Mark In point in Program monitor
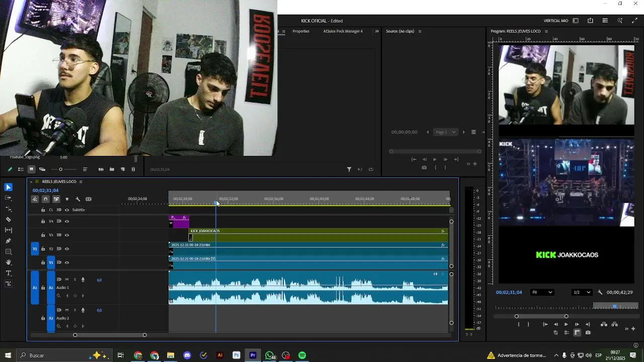The width and height of the screenshot is (644, 362). click(x=518, y=324)
